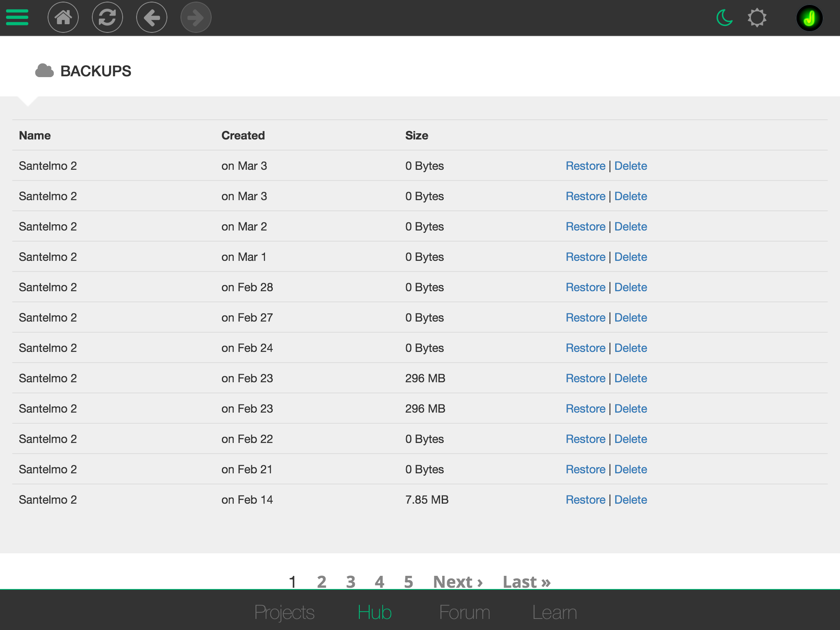
Task: Open the Forum tab
Action: point(464,612)
